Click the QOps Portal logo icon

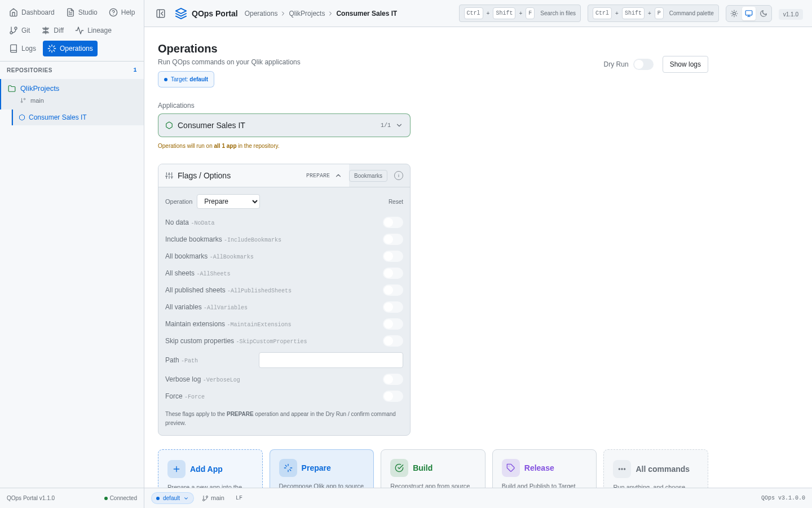181,14
